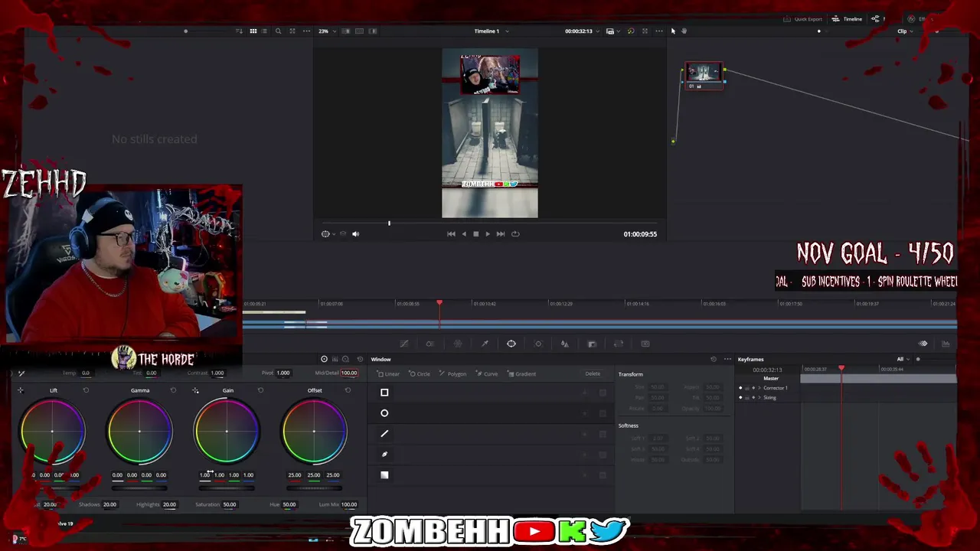Select the Saturation value field
This screenshot has height=551, width=980.
(x=229, y=504)
